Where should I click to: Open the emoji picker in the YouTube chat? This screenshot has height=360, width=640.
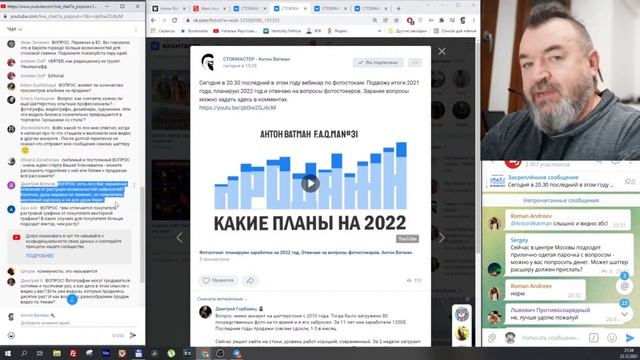coord(11,335)
